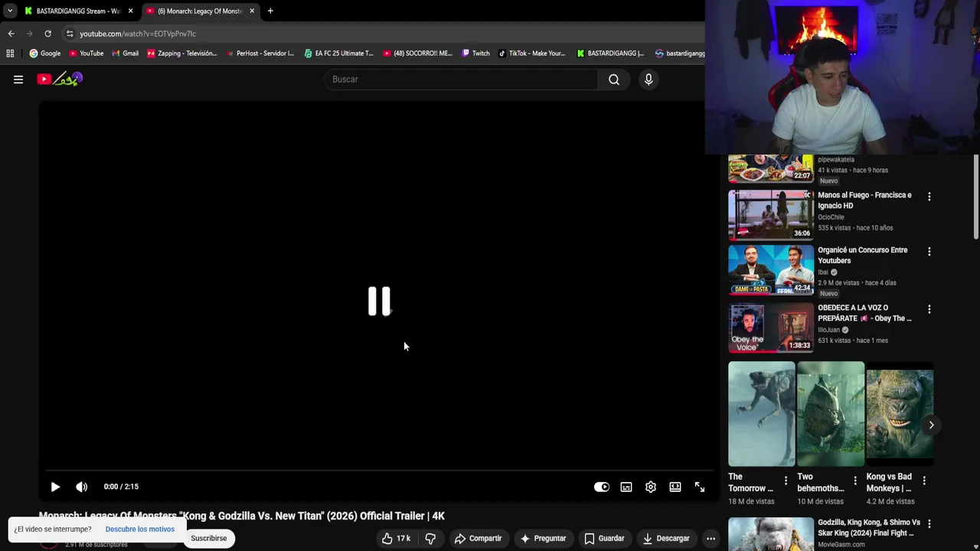The width and height of the screenshot is (980, 551).
Task: Open the Ibai channel name link
Action: pyautogui.click(x=823, y=272)
